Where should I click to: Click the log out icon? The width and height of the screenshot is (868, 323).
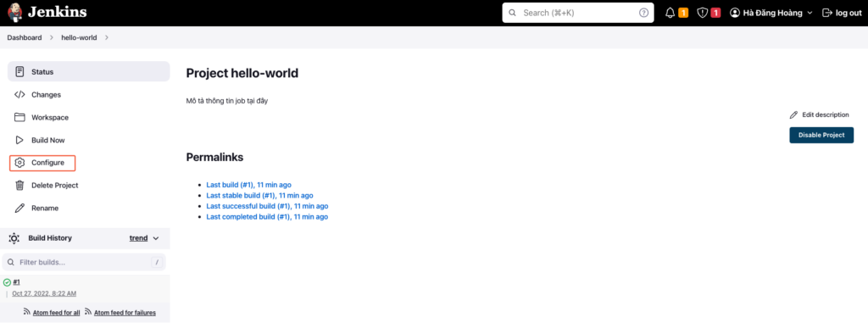click(x=827, y=13)
